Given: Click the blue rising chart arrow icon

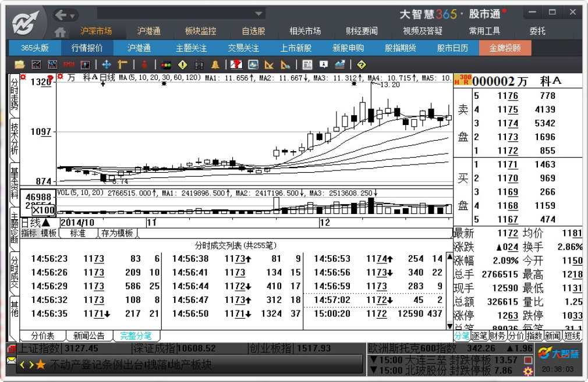Looking at the screenshot, I should pyautogui.click(x=340, y=65).
